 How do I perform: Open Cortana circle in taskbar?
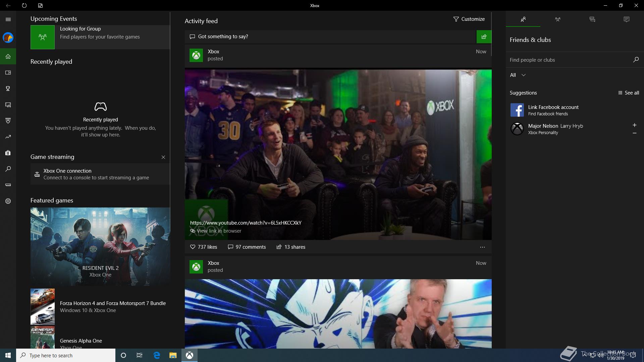click(123, 355)
